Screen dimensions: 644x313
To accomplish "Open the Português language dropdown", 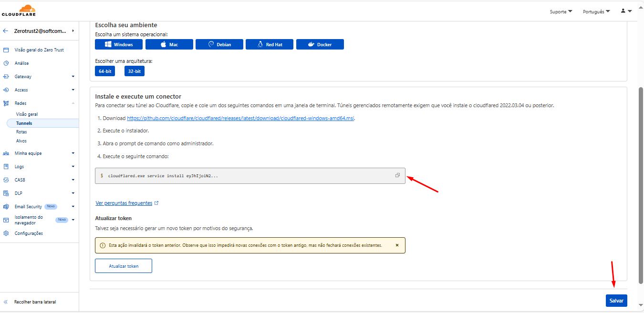I will click(596, 11).
